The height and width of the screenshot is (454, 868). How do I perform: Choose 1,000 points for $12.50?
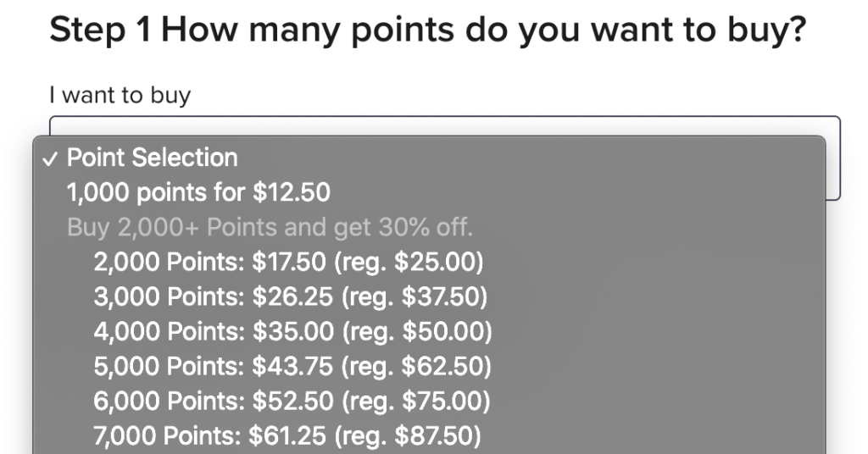coord(198,193)
